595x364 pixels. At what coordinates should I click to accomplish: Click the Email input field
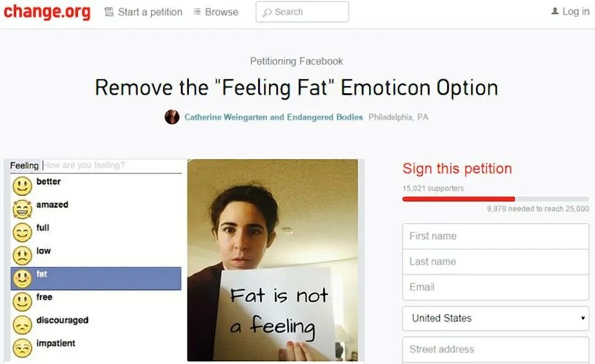point(496,287)
